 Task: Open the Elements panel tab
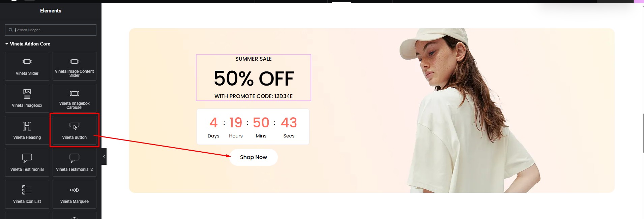51,11
